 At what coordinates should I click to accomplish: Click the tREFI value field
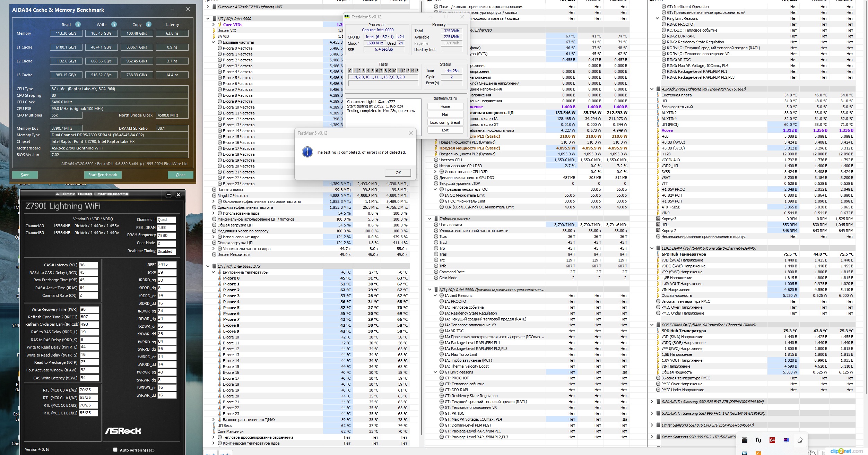click(x=167, y=265)
